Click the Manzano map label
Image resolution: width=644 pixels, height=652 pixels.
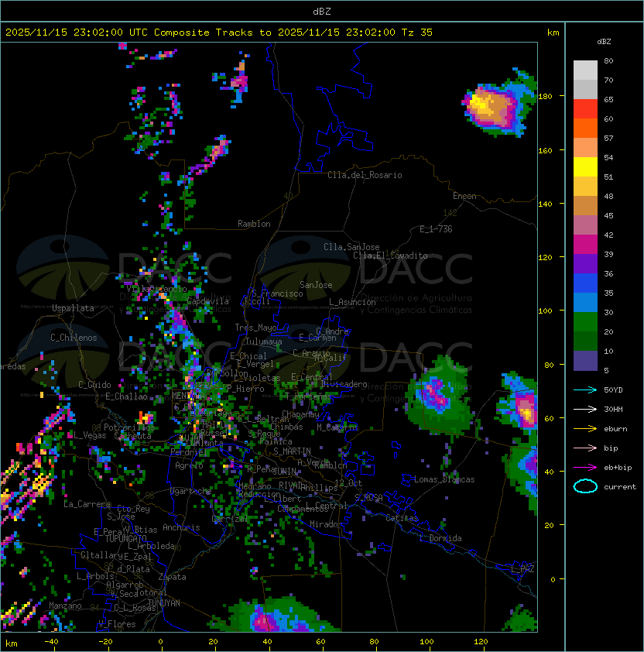[x=65, y=606]
